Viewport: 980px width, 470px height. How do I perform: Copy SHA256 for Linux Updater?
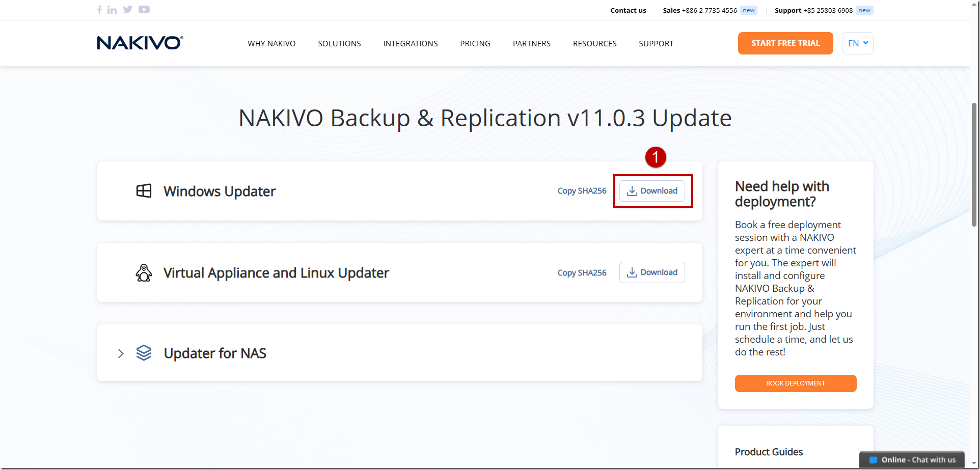(x=582, y=273)
